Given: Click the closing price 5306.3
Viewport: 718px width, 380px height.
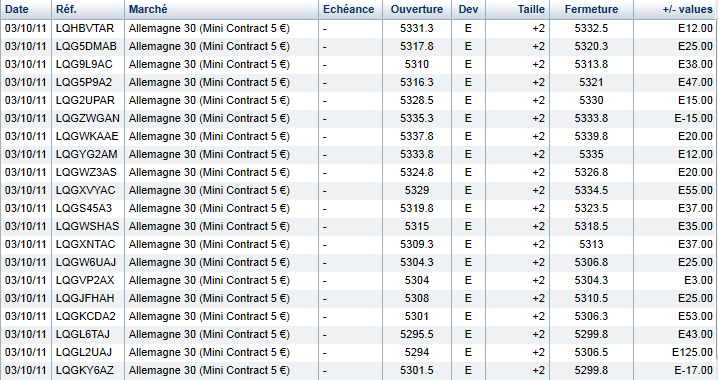Looking at the screenshot, I should pyautogui.click(x=591, y=316).
